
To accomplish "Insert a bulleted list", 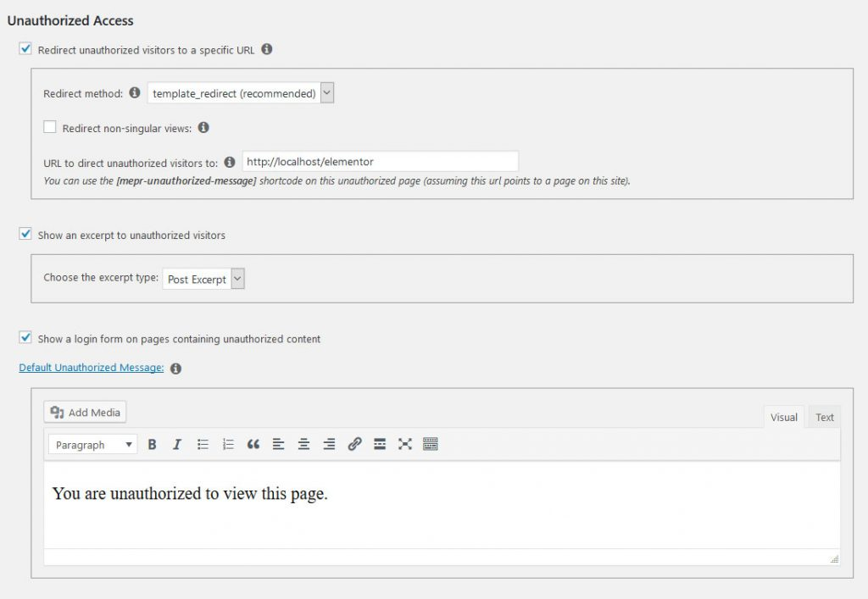I will click(x=203, y=444).
